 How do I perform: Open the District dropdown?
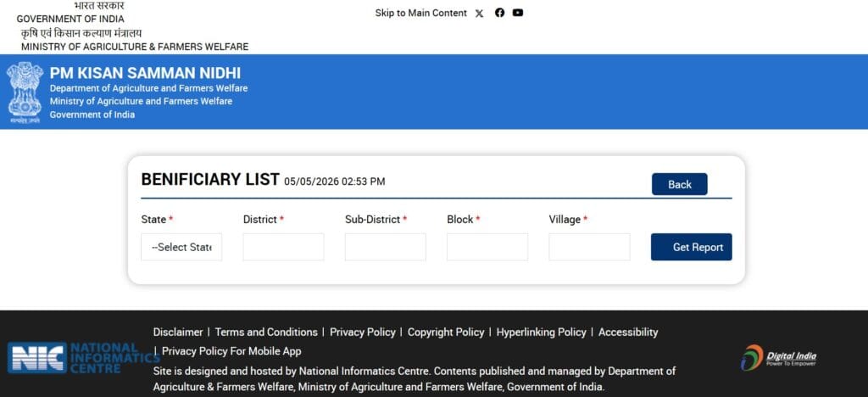point(283,247)
